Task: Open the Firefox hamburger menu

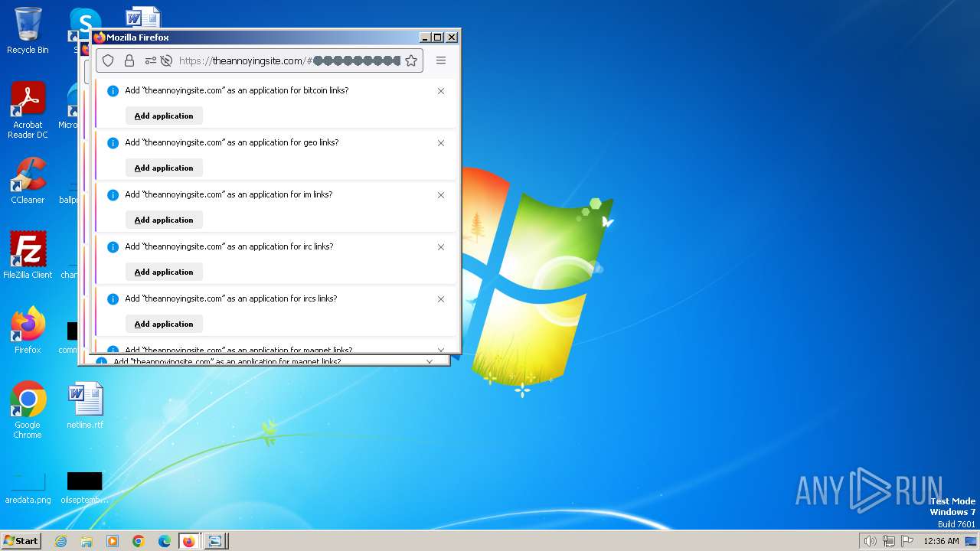Action: (x=441, y=60)
